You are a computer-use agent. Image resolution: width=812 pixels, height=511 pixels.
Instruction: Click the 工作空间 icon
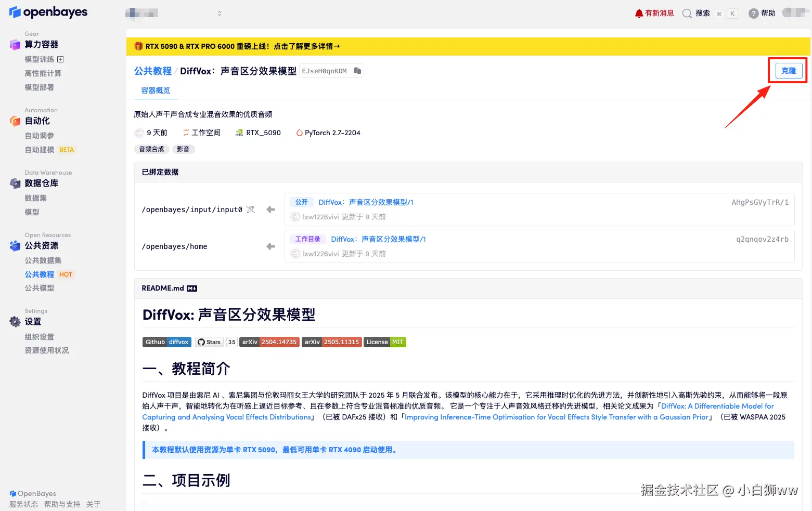point(186,133)
